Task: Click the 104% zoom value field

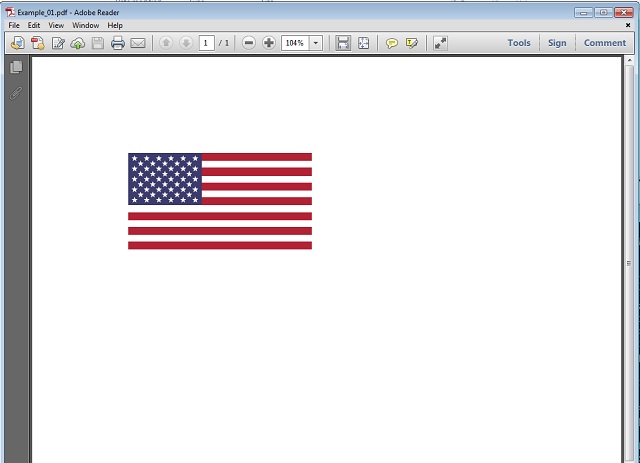Action: click(x=295, y=43)
